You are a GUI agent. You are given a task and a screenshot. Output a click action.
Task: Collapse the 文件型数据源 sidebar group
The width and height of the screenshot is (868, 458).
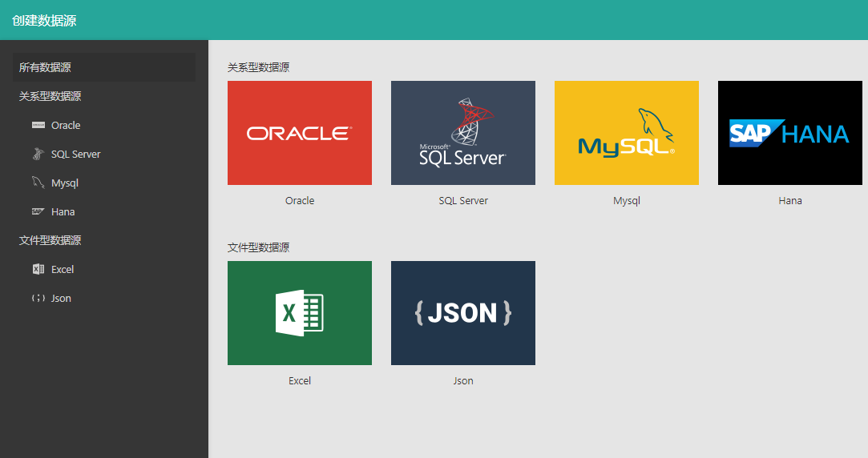pos(50,240)
